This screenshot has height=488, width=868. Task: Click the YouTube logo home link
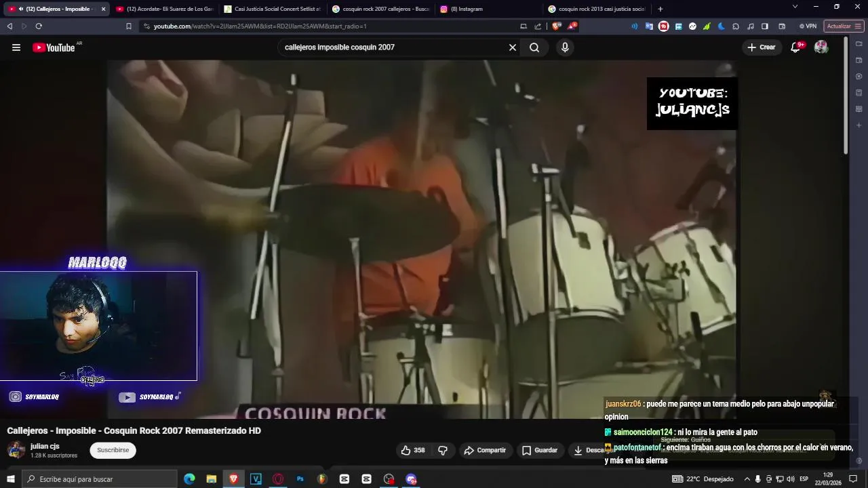pos(54,47)
